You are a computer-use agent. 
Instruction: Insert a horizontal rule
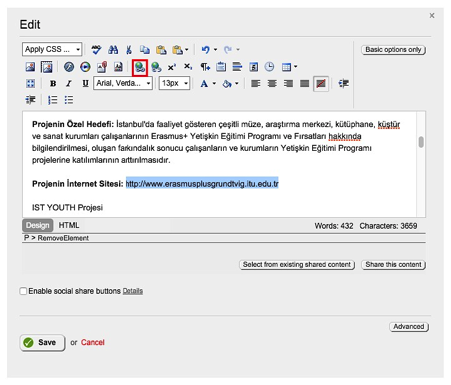pos(237,67)
